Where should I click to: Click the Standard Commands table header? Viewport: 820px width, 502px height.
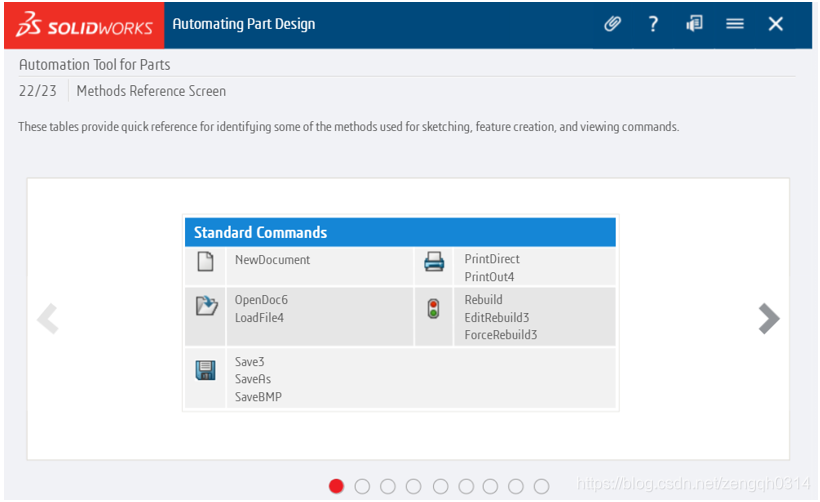pos(400,232)
